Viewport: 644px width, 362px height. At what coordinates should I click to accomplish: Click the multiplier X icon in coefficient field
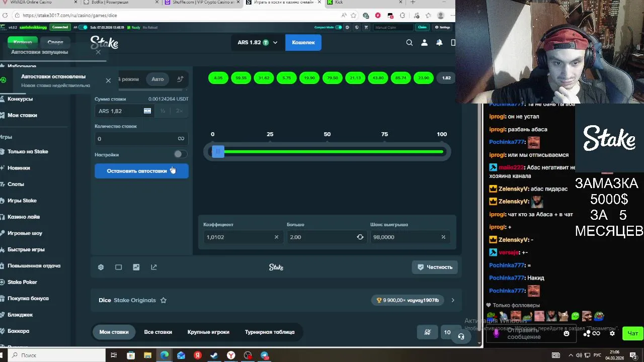(276, 237)
